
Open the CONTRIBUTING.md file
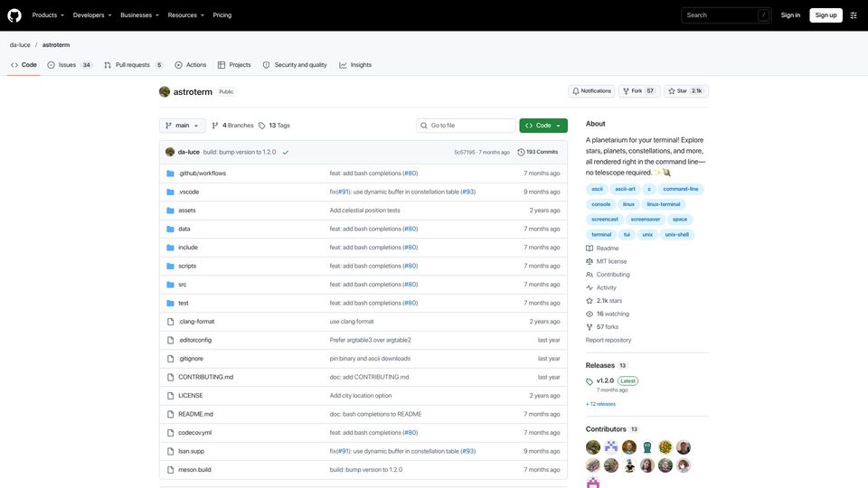[205, 378]
